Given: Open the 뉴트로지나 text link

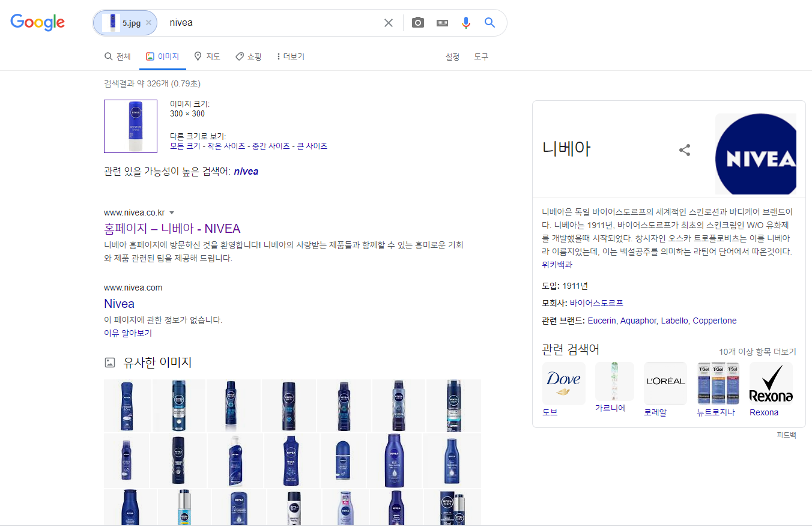Looking at the screenshot, I should click(716, 412).
